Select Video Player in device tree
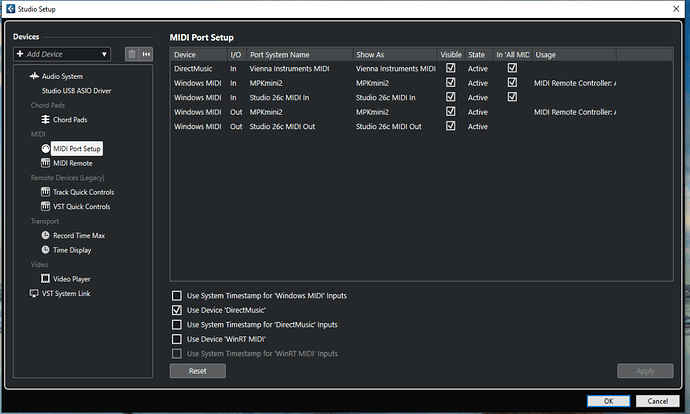 tap(72, 279)
